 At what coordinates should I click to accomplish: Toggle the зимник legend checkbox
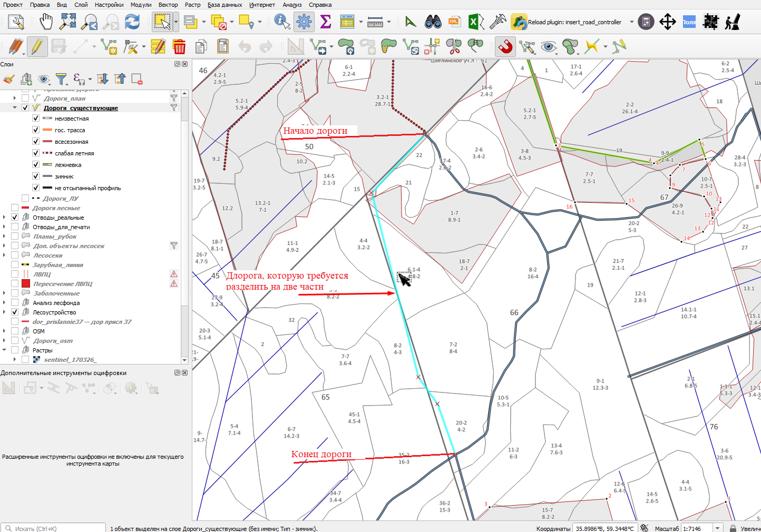click(x=36, y=176)
